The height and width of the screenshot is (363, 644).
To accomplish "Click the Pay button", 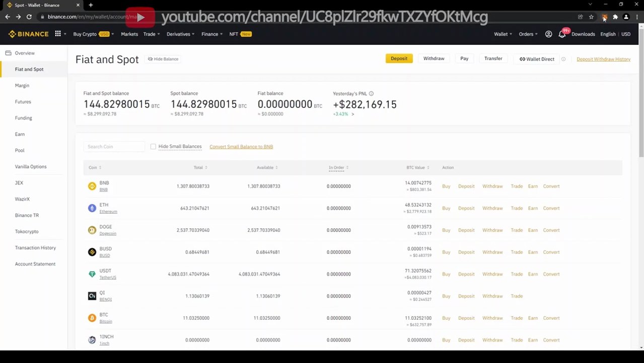I will point(464,58).
